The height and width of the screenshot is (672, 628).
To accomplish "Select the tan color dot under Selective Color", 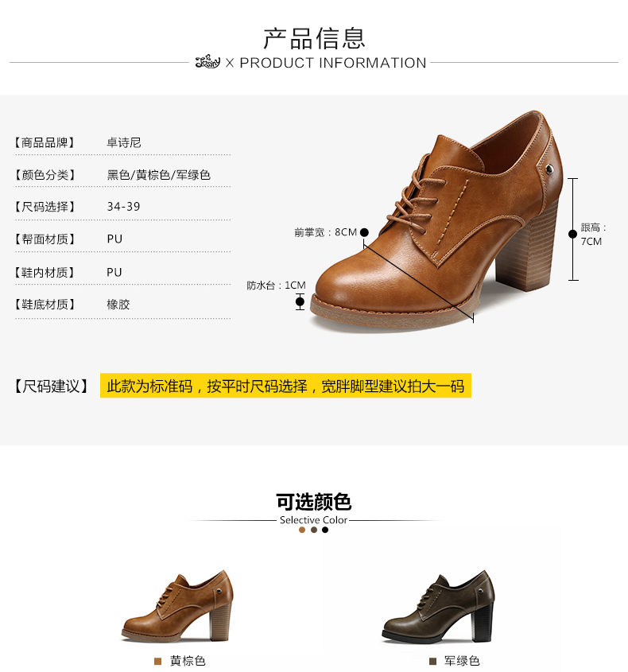I will 302,530.
